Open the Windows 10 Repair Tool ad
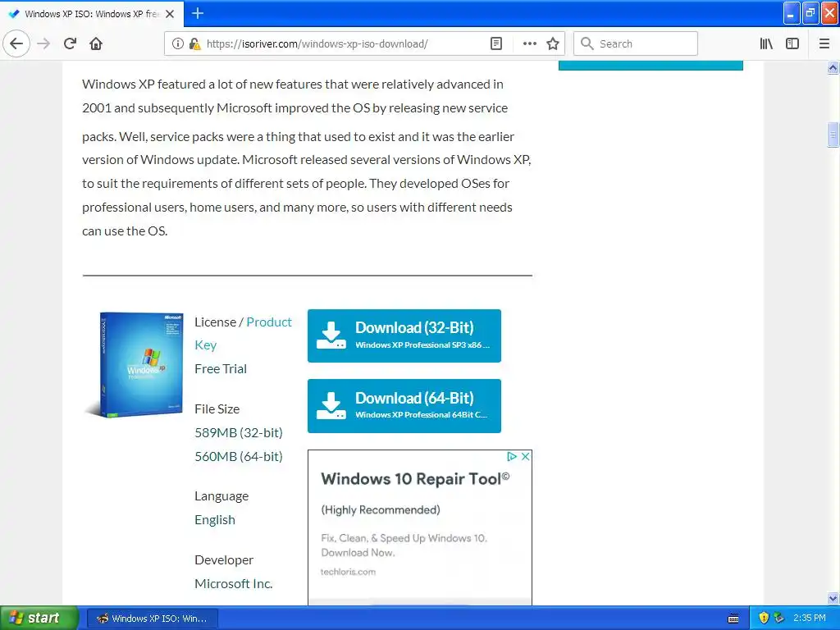The height and width of the screenshot is (630, 840). click(x=415, y=478)
